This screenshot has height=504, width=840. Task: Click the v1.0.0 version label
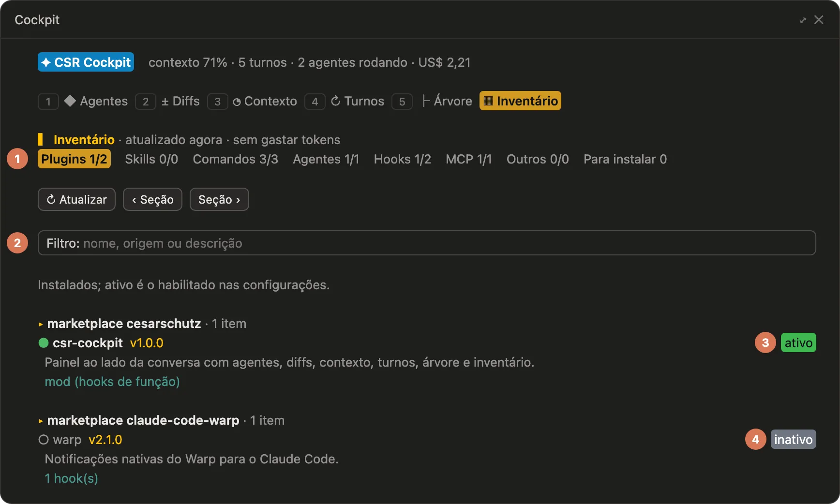coord(147,343)
